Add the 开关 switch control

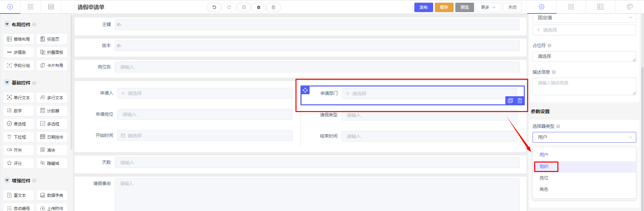18,150
